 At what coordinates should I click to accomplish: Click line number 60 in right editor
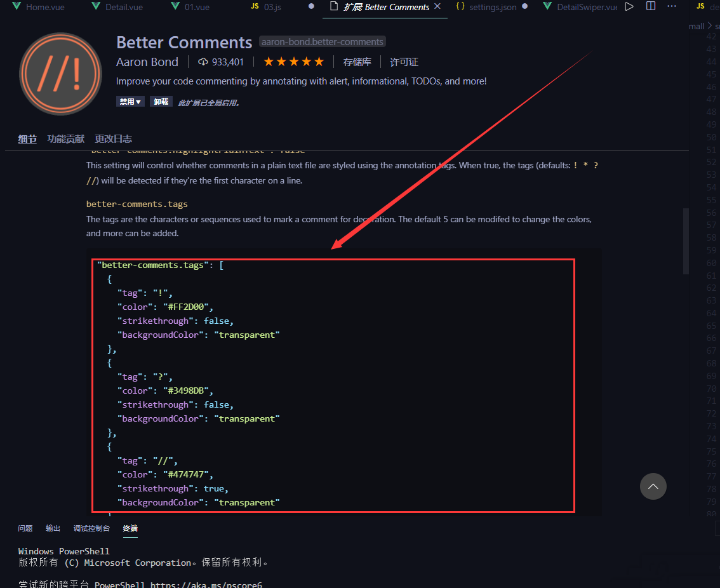(711, 263)
